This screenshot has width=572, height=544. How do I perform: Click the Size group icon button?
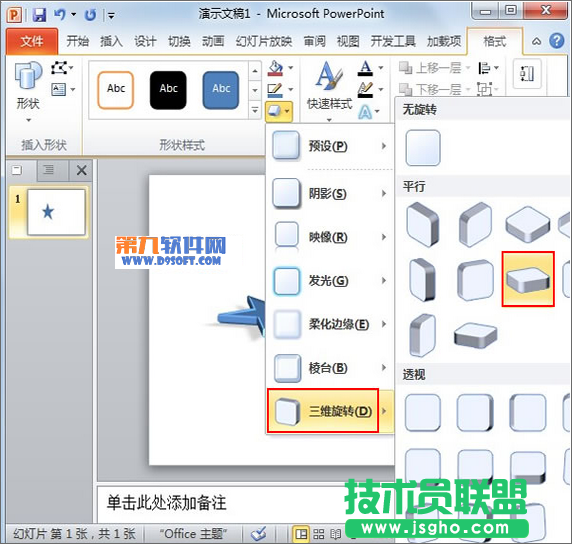(527, 74)
